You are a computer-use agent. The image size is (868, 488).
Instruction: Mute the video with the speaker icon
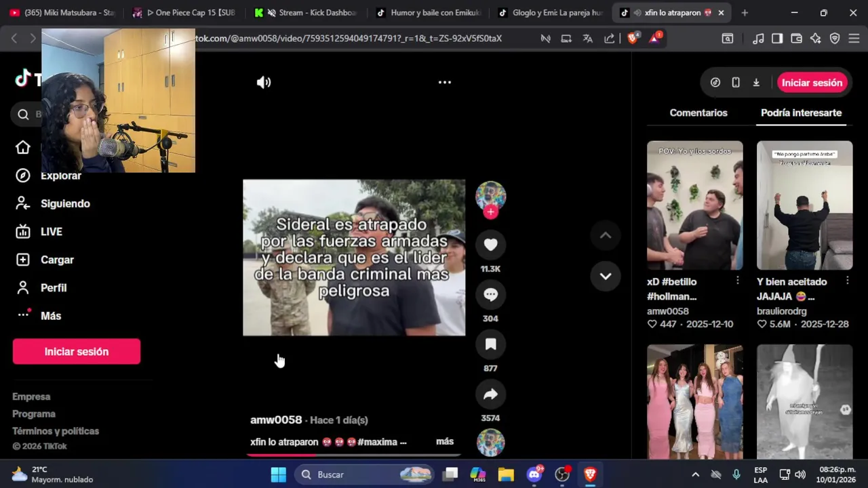click(x=264, y=83)
